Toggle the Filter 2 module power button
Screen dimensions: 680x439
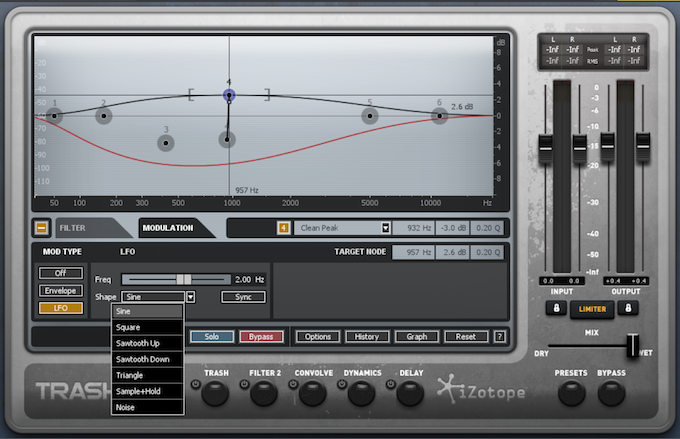click(x=244, y=384)
